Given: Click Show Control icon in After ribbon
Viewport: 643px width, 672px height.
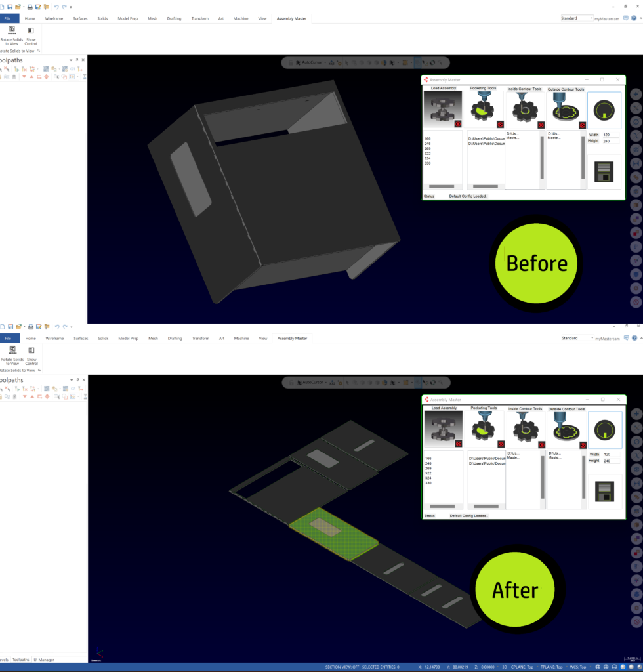Looking at the screenshot, I should tap(31, 350).
